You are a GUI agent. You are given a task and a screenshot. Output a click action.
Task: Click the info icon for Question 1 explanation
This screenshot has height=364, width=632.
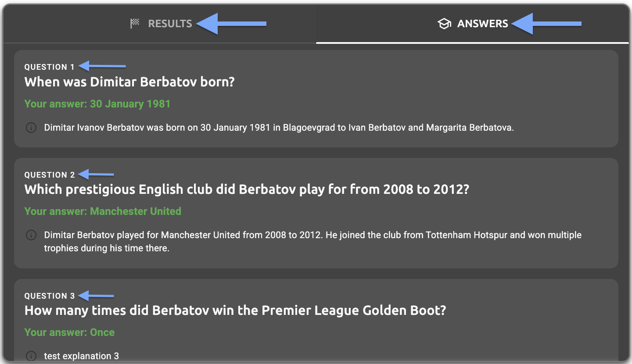[x=31, y=128]
